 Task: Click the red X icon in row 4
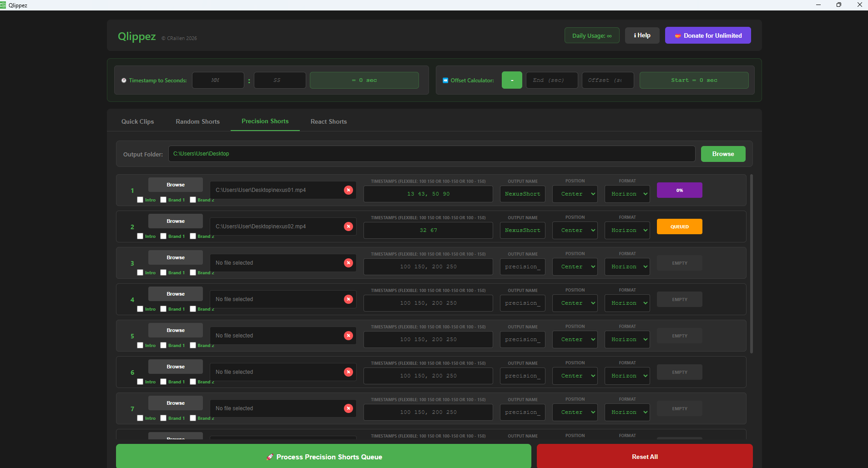pos(348,299)
